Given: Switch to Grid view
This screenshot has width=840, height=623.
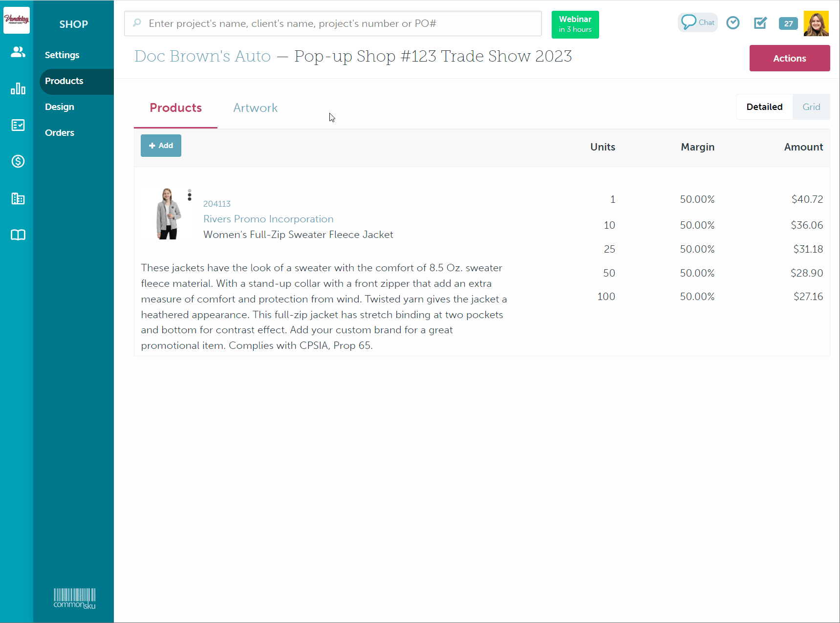Looking at the screenshot, I should pyautogui.click(x=811, y=107).
